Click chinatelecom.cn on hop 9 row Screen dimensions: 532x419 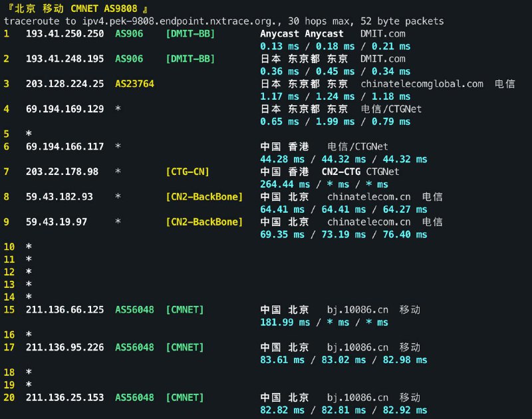click(369, 222)
